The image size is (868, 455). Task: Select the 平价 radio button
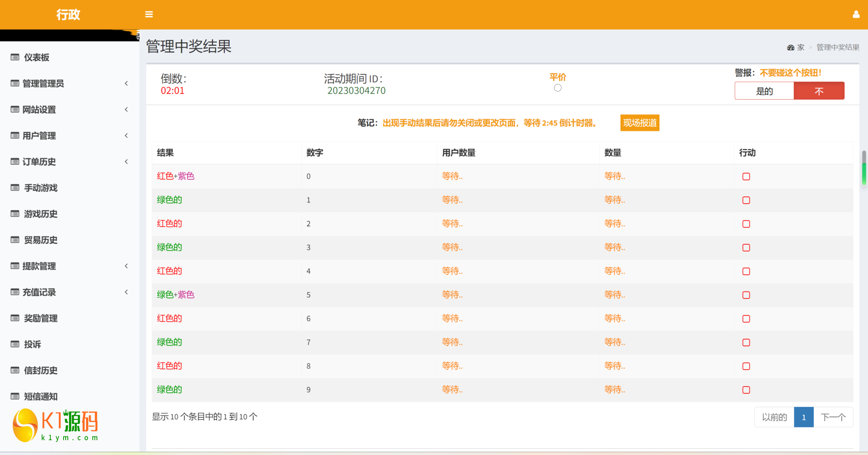557,88
